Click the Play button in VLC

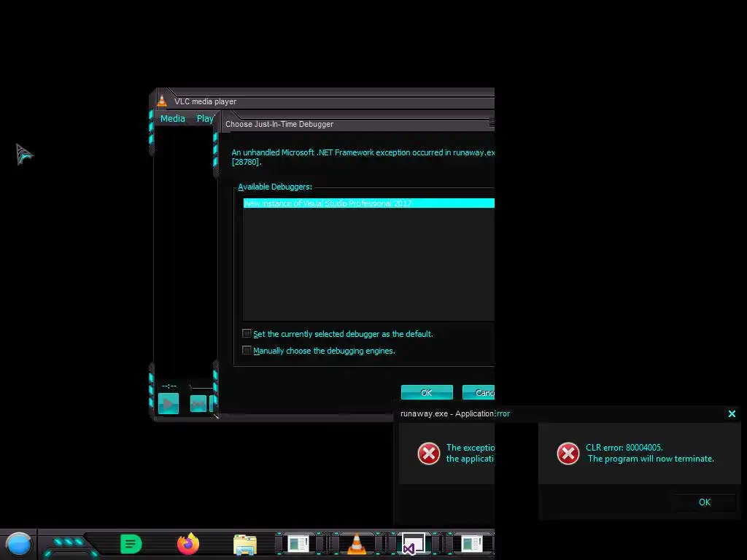169,404
